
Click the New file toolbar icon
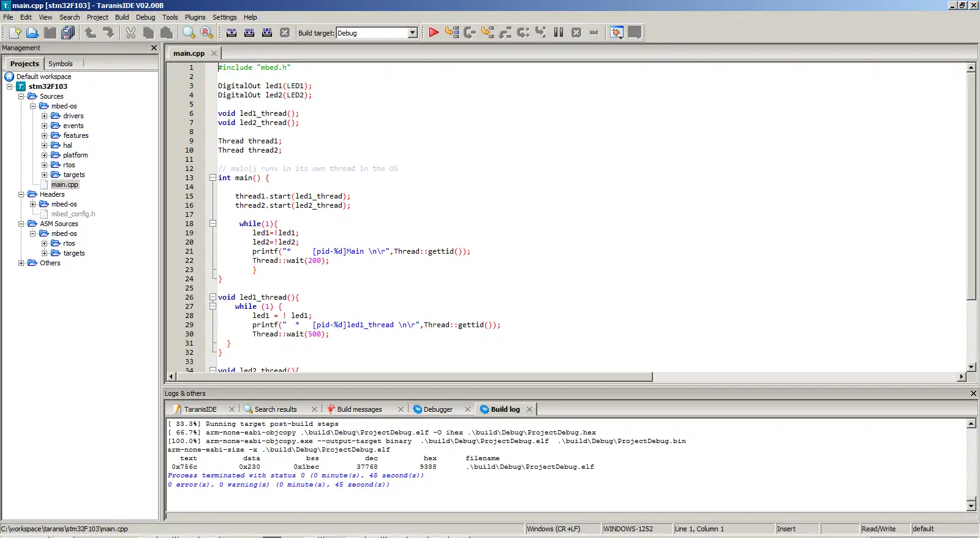point(15,32)
